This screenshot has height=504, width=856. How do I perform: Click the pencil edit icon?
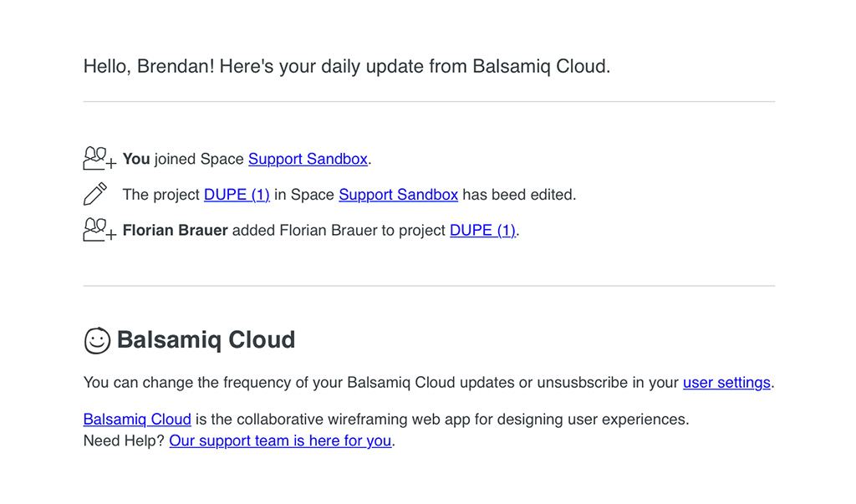95,194
